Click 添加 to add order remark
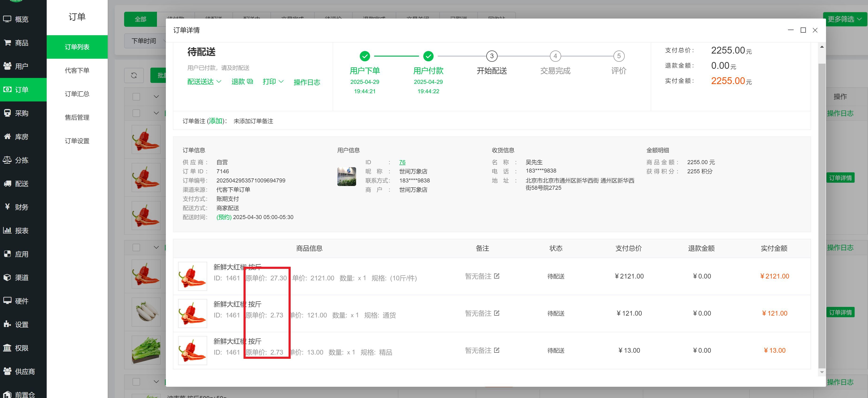 [x=216, y=121]
